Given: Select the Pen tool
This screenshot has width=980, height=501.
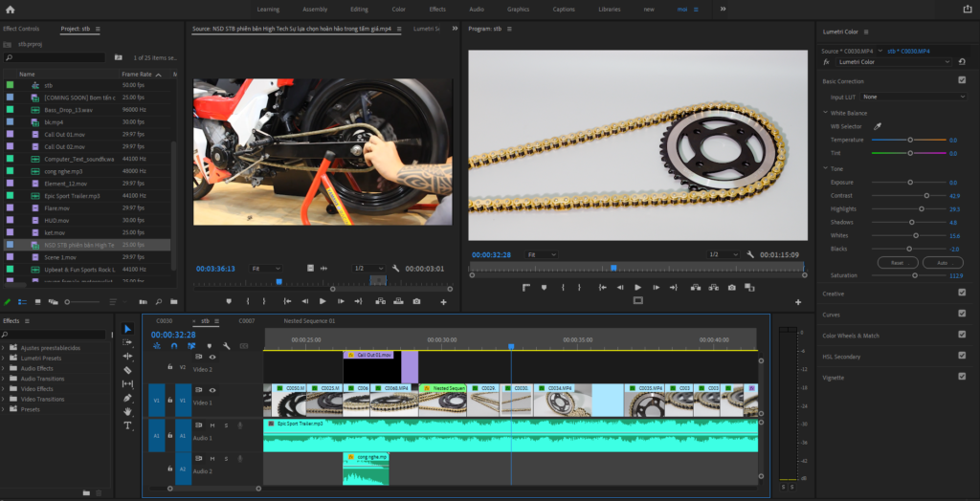Looking at the screenshot, I should (127, 398).
